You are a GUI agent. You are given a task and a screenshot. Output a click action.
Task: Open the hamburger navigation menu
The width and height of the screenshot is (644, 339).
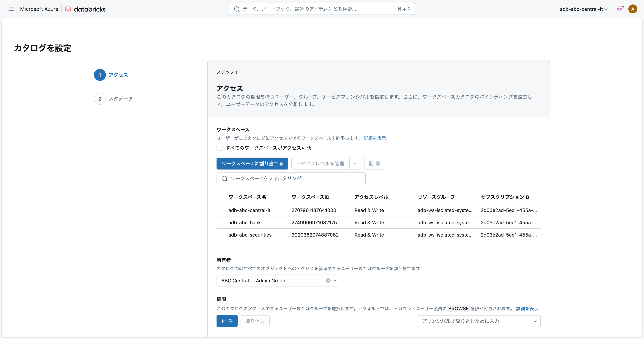[11, 9]
